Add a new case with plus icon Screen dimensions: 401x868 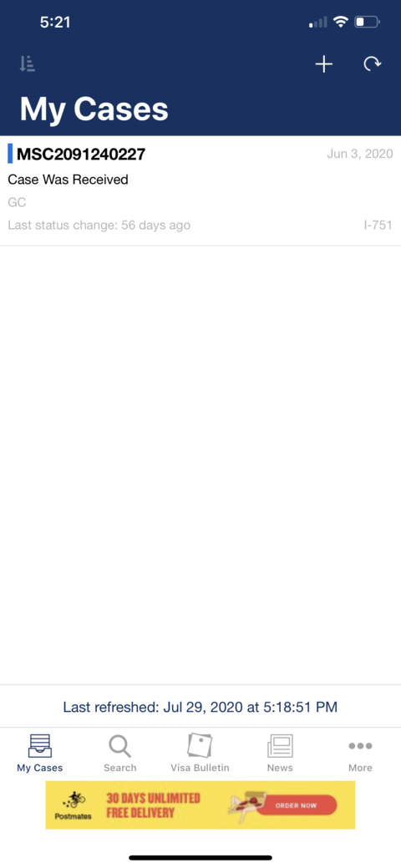324,64
